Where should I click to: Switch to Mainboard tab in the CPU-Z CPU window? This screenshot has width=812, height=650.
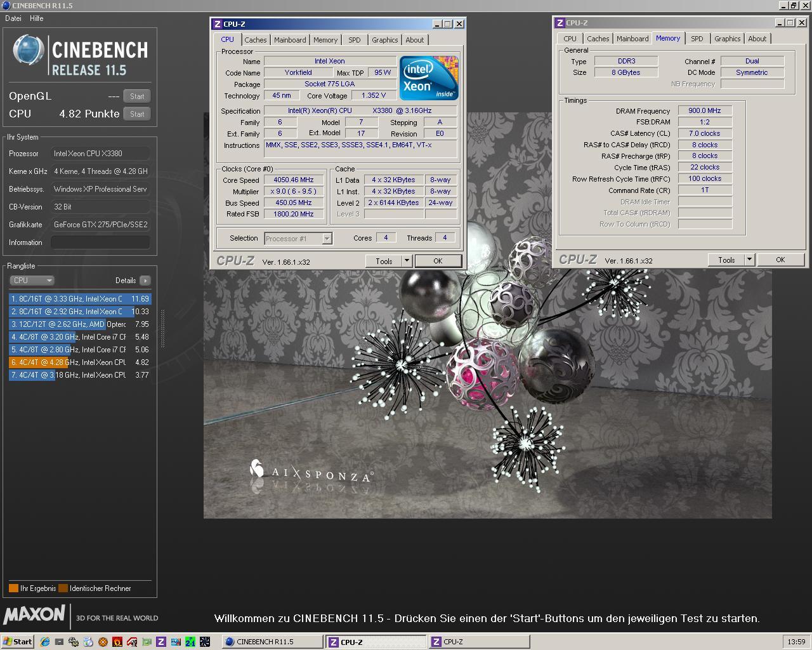(290, 40)
